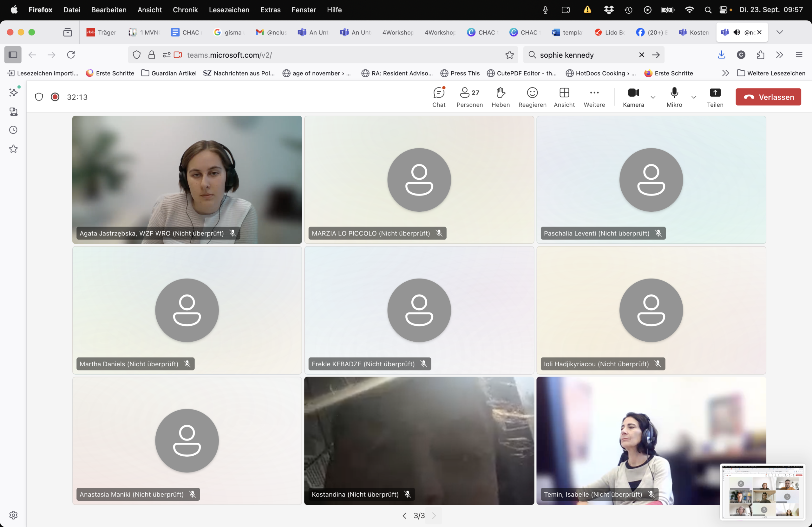The image size is (812, 527).
Task: Toggle the Firefox sidebar panel button
Action: (x=13, y=55)
